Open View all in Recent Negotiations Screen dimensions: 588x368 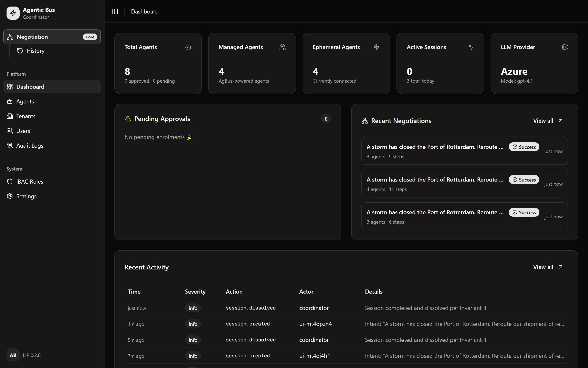548,121
